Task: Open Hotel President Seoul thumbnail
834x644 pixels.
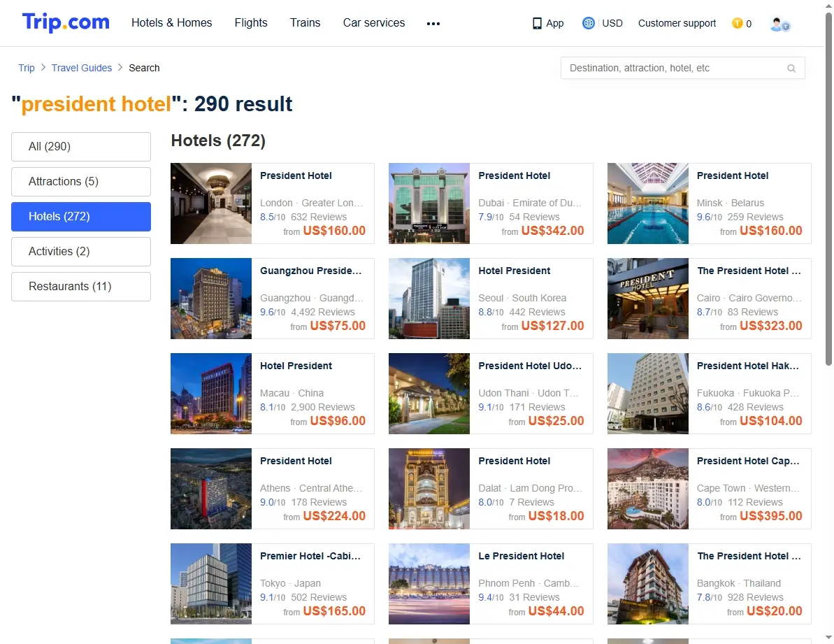Action: 429,299
